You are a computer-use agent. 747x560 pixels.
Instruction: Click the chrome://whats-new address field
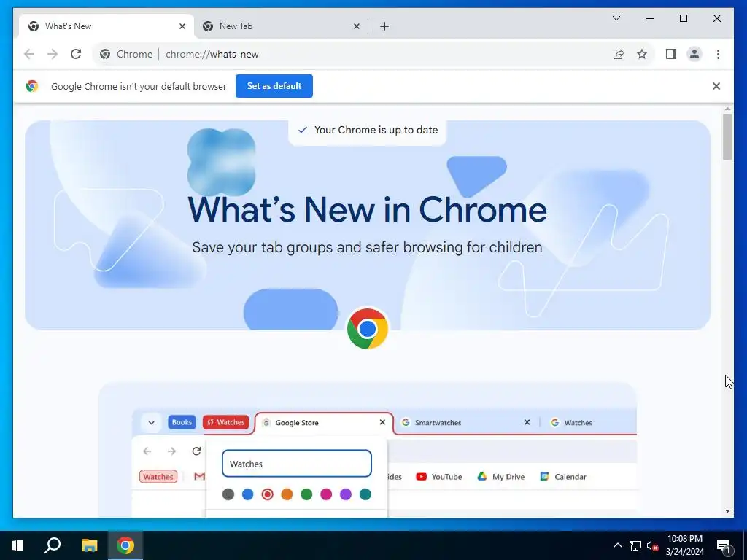coord(212,54)
